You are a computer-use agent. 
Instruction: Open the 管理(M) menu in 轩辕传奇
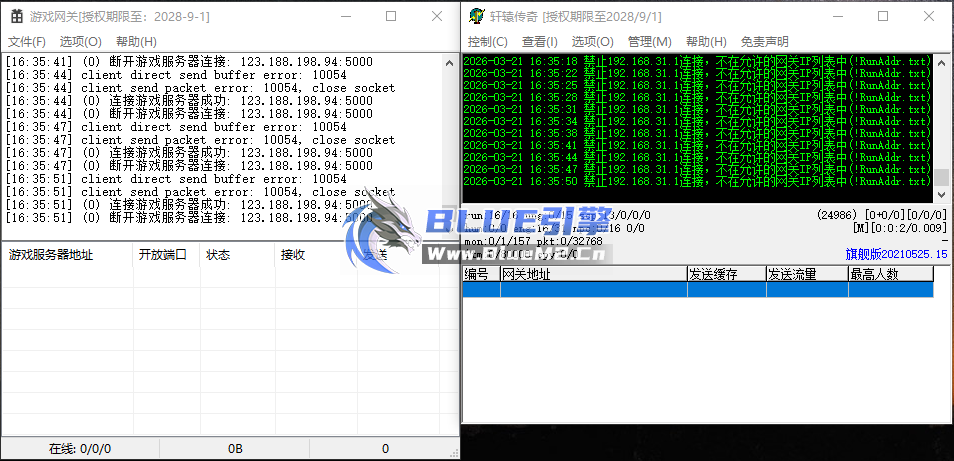tap(649, 41)
